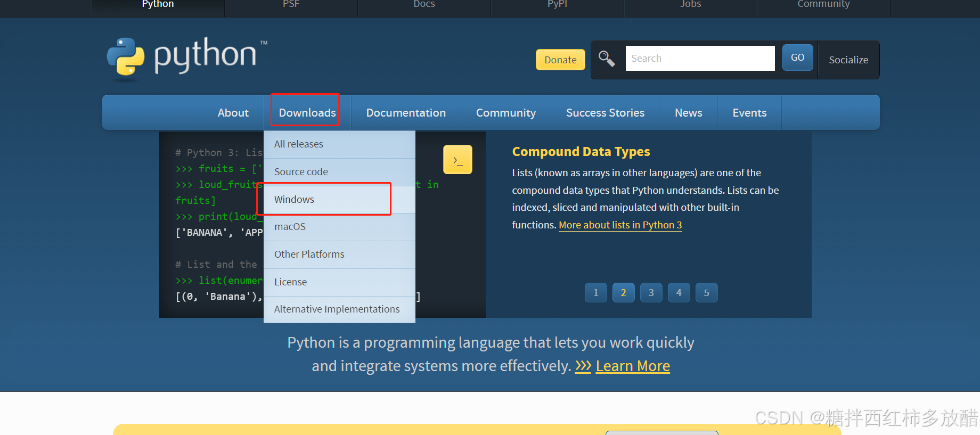This screenshot has width=980, height=435.
Task: Select Other Platforms from Downloads dropdown
Action: point(339,255)
